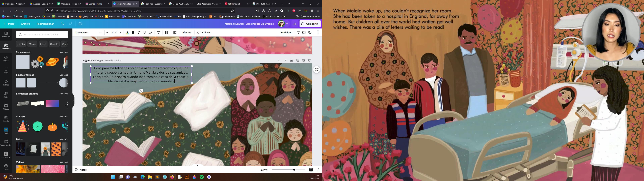This screenshot has width=644, height=181.
Task: Open the Notas panel
Action: (x=81, y=170)
